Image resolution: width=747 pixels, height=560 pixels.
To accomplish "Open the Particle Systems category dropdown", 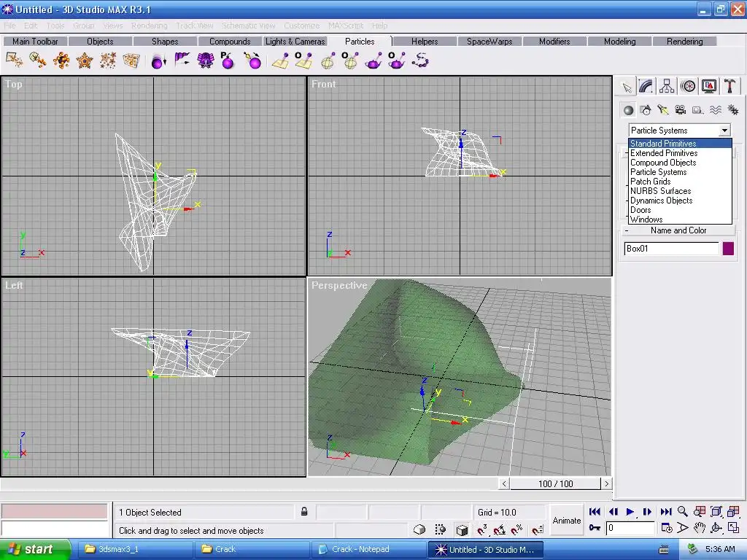I will point(679,130).
